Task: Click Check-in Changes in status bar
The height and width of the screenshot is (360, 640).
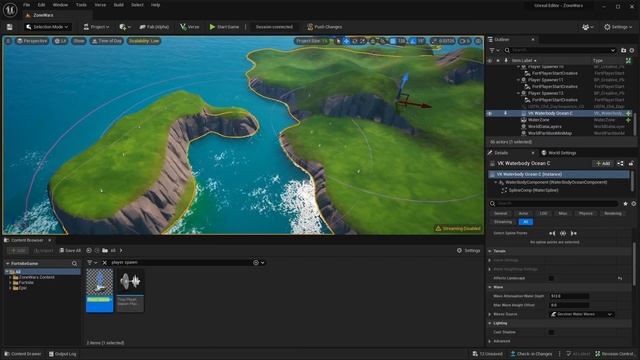Action: point(531,354)
